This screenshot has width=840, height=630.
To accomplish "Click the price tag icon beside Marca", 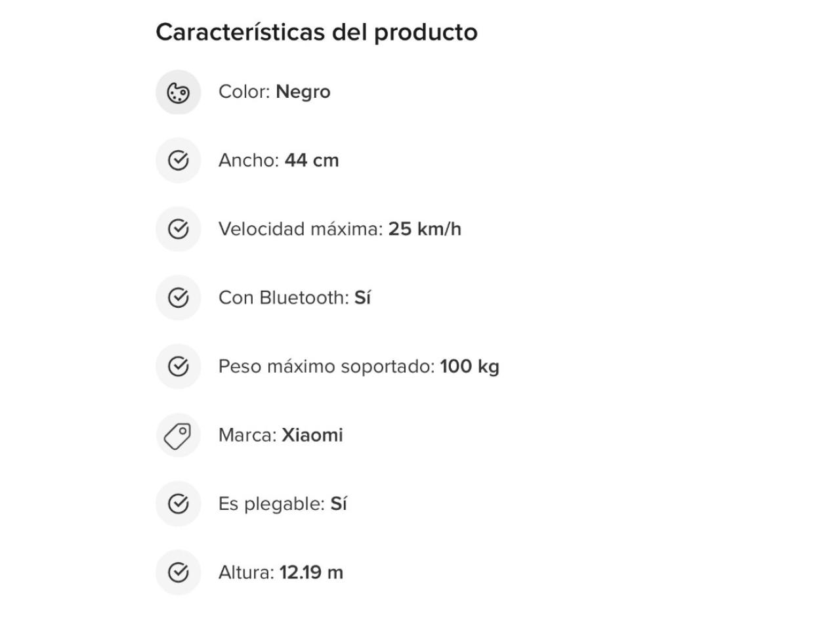I will [178, 435].
